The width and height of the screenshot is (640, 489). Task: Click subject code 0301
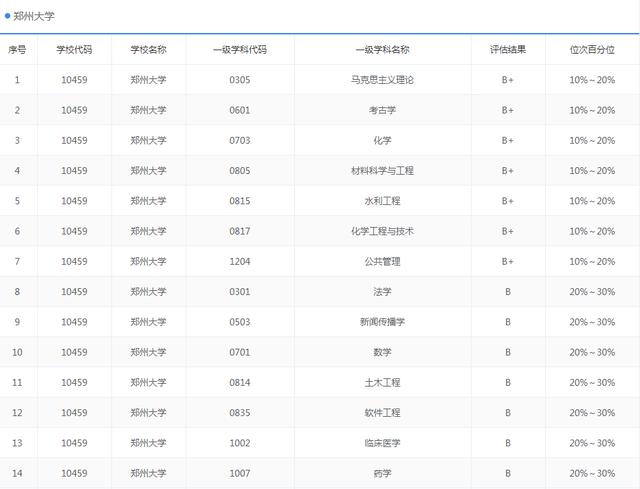click(x=240, y=292)
